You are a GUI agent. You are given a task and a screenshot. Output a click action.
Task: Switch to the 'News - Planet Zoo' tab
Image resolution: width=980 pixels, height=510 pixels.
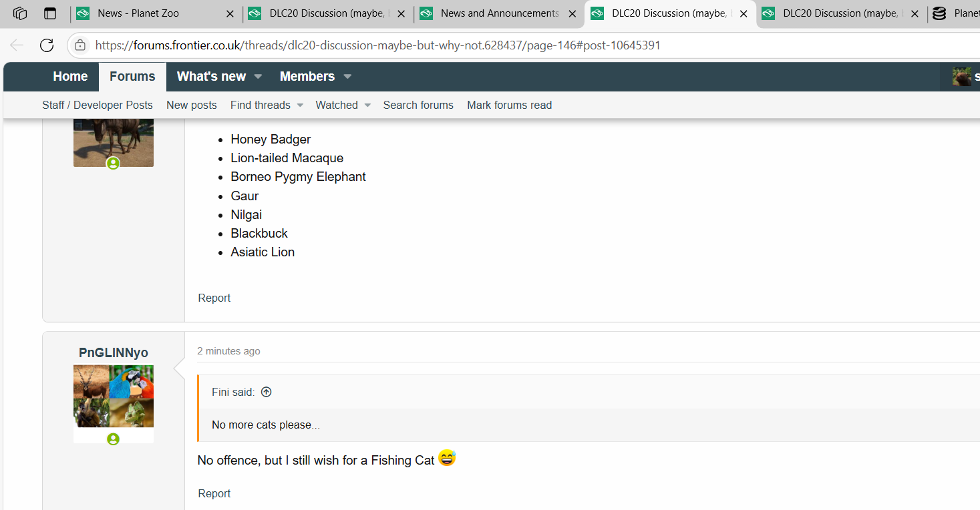pyautogui.click(x=156, y=13)
